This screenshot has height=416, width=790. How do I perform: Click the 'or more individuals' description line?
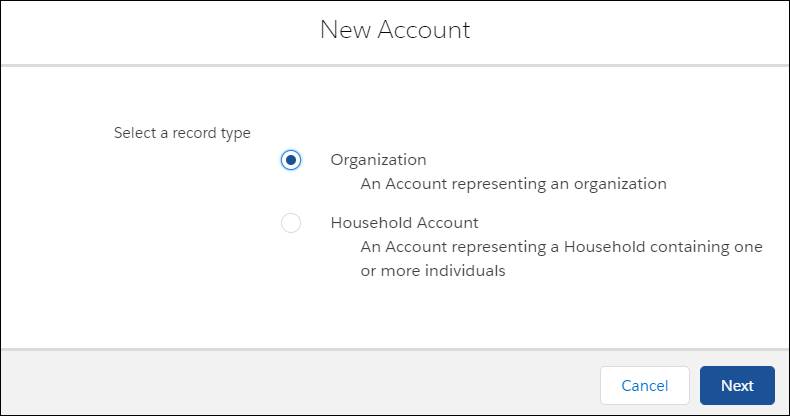coord(433,271)
